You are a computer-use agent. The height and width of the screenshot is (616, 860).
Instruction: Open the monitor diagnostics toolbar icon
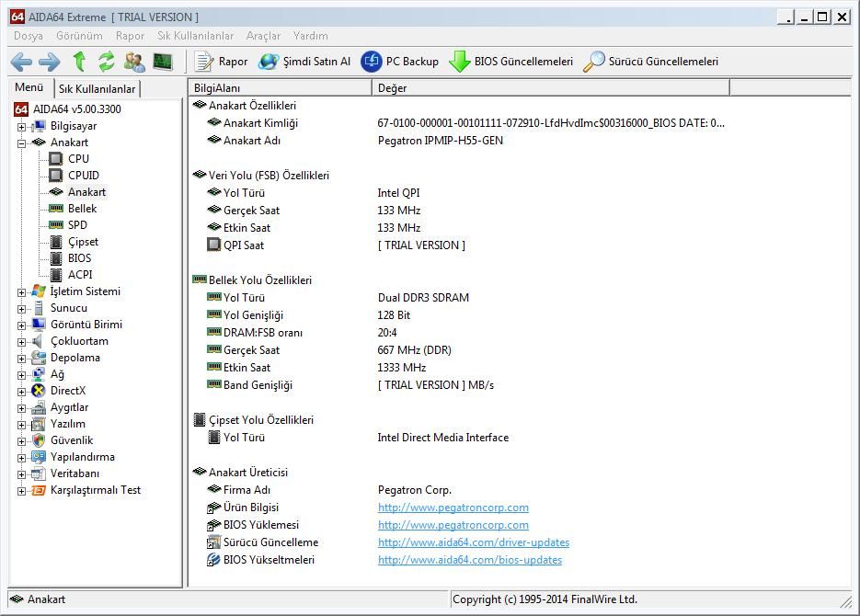(x=163, y=62)
